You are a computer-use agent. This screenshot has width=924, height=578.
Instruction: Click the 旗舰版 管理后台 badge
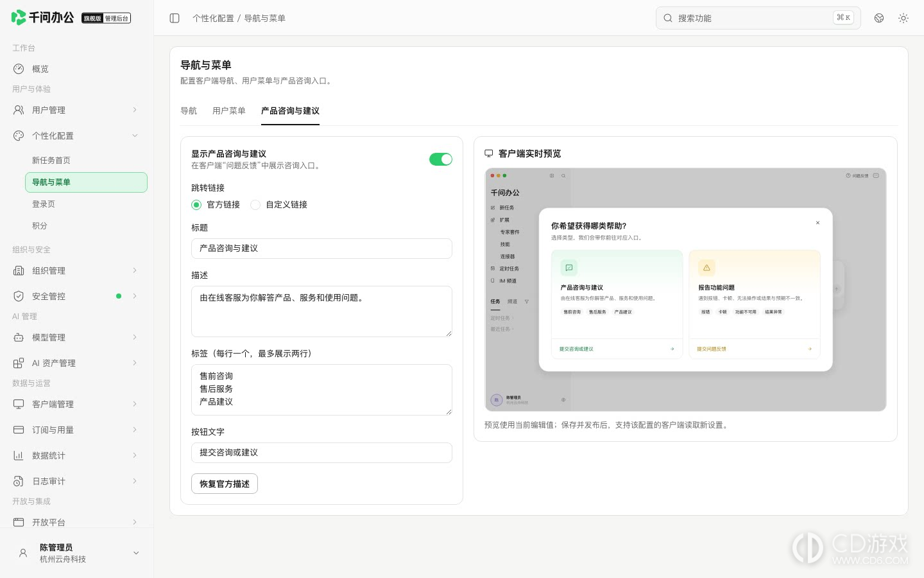(x=107, y=18)
